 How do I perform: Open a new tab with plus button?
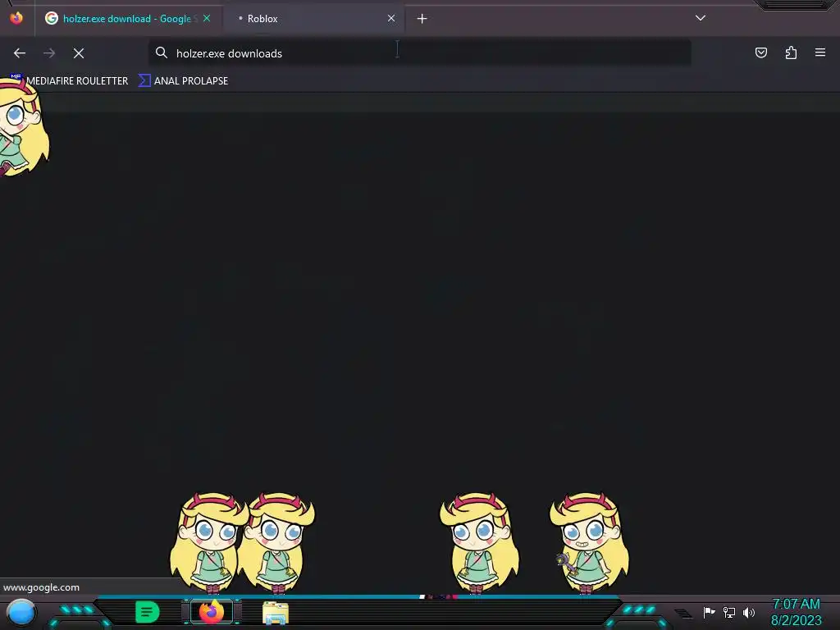click(422, 19)
